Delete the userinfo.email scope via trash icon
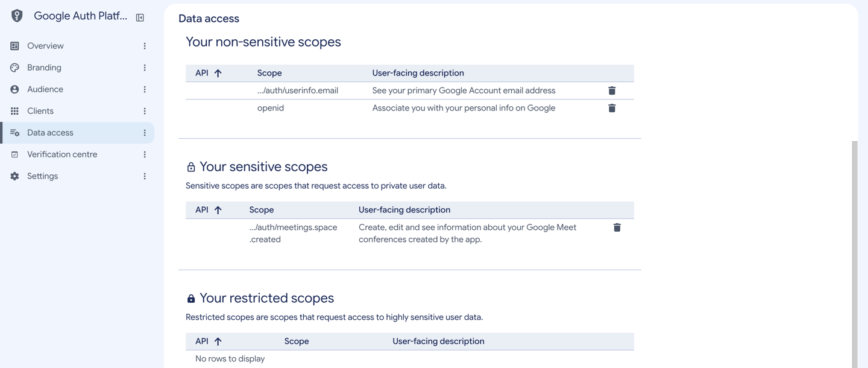Viewport: 868px width, 368px height. pos(612,90)
